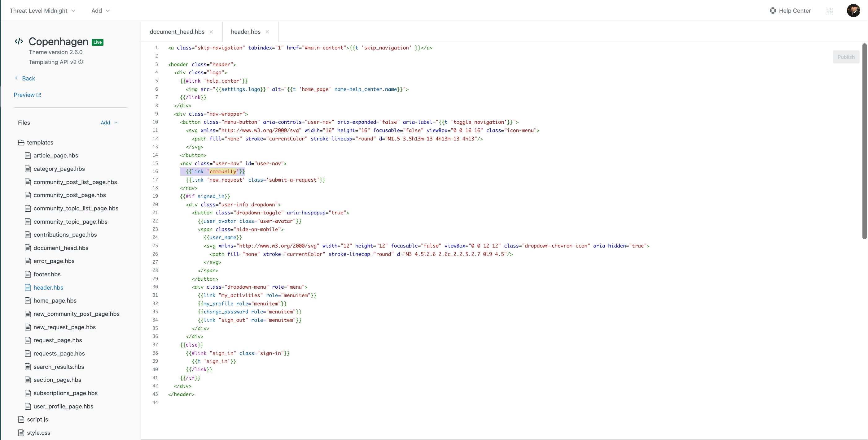Image resolution: width=868 pixels, height=440 pixels.
Task: Expand the top Add menu
Action: point(100,11)
